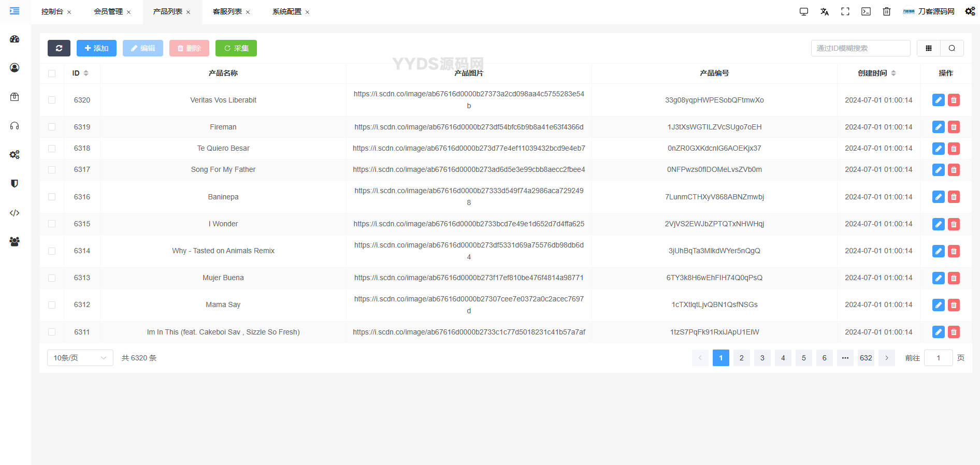
Task: Focus the 通过ID模糊搜索 search field
Action: [860, 48]
